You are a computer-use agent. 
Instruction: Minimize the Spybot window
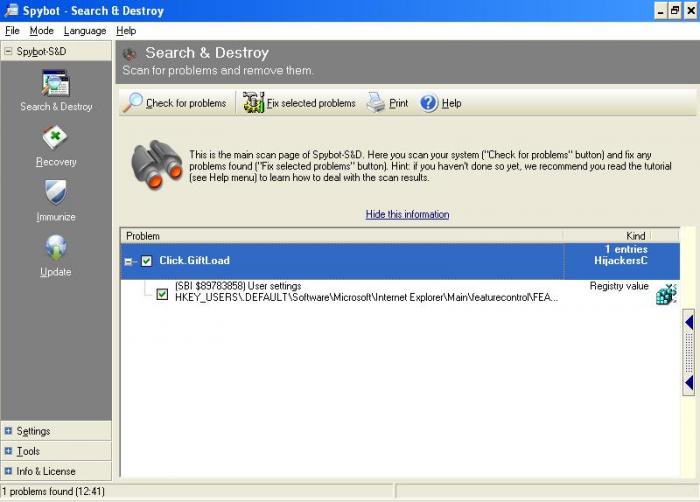click(x=660, y=11)
